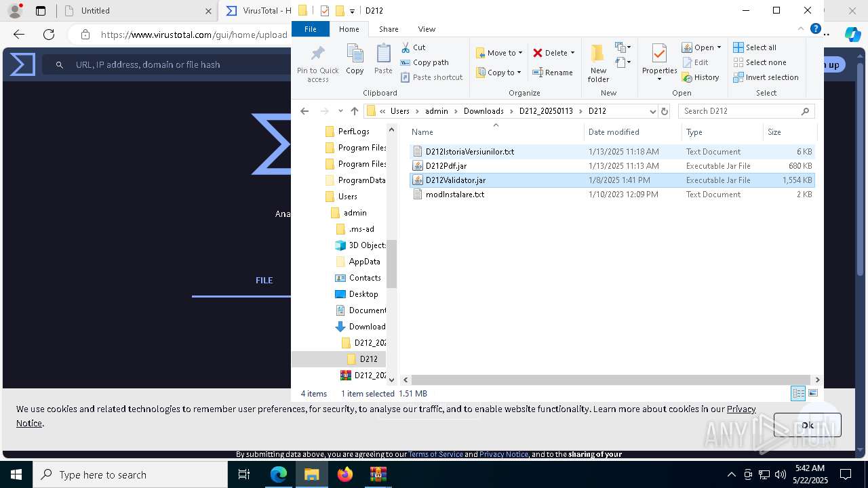Click the Copy ribbon icon

(355, 59)
